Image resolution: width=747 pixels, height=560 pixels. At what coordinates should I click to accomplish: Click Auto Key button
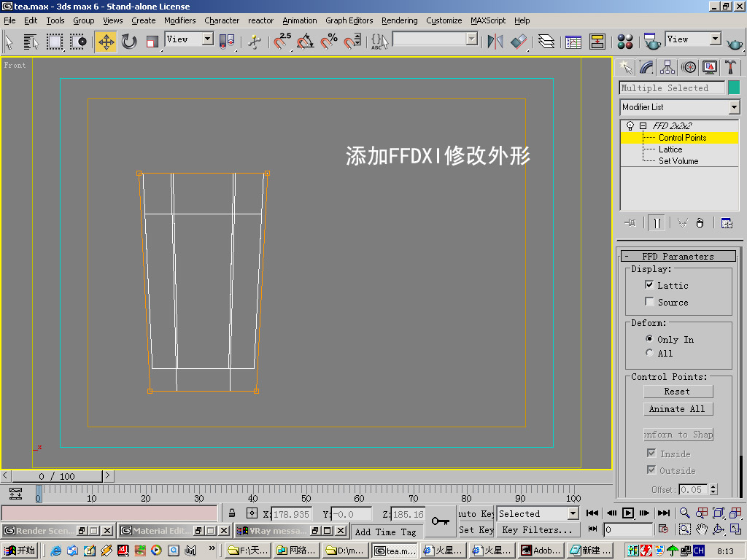click(476, 513)
